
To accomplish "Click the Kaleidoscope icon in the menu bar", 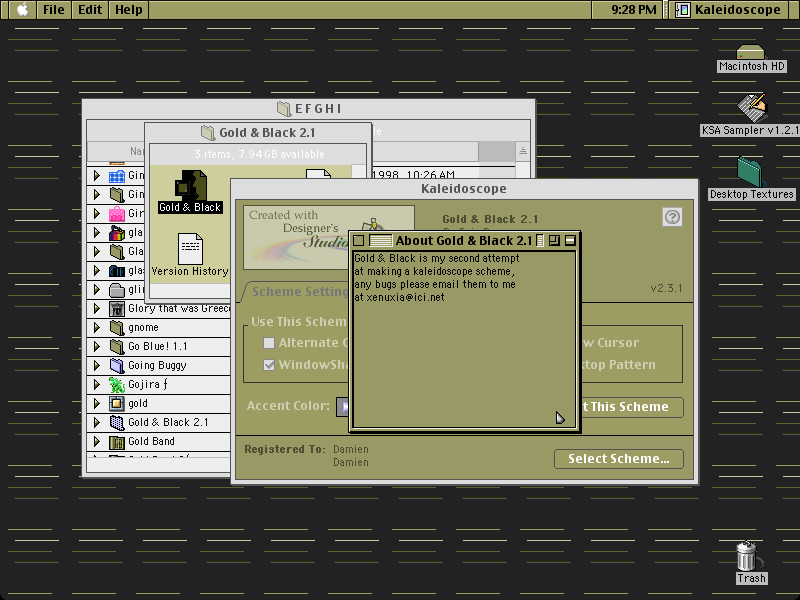I will 682,10.
